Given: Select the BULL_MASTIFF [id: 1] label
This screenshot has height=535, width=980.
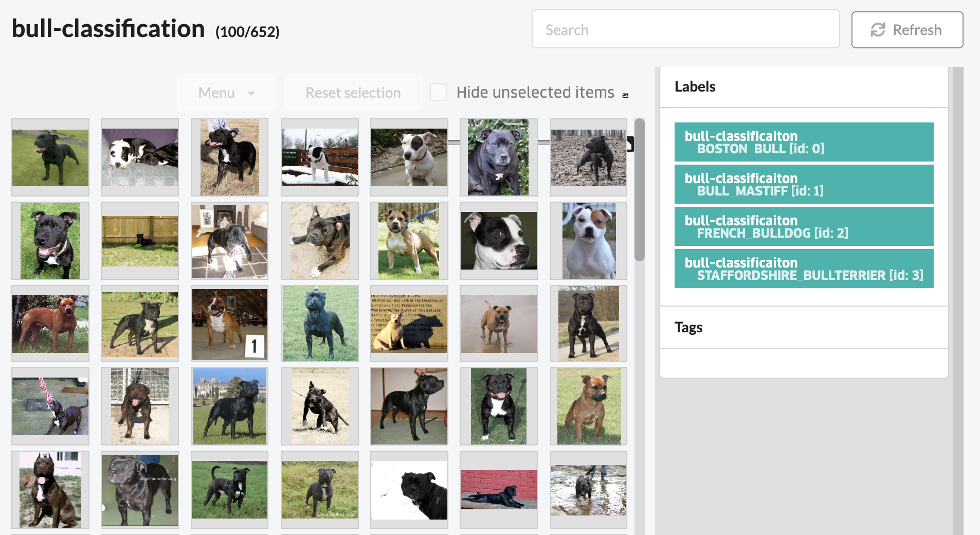Looking at the screenshot, I should [x=804, y=184].
